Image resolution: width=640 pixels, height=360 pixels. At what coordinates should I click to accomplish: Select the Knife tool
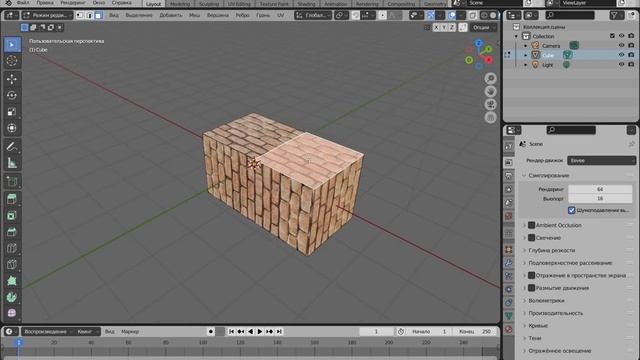(12, 264)
